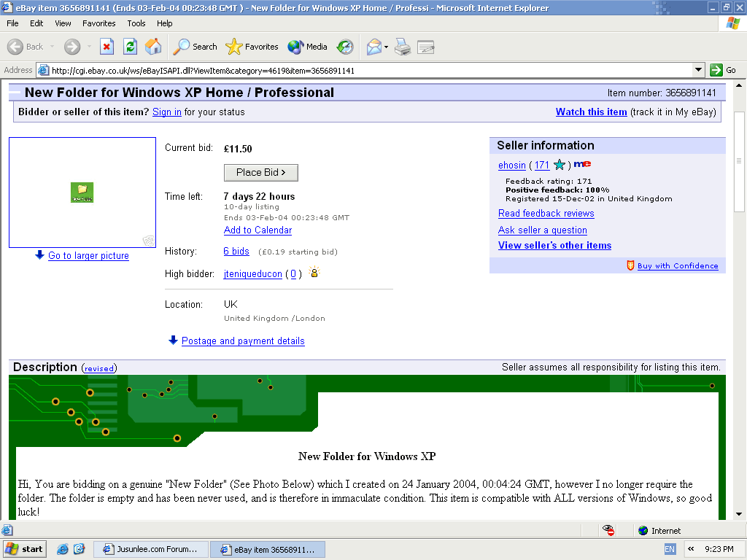The width and height of the screenshot is (747, 560).
Task: Click the scroll down arrow of the page scrollbar
Action: (x=739, y=514)
